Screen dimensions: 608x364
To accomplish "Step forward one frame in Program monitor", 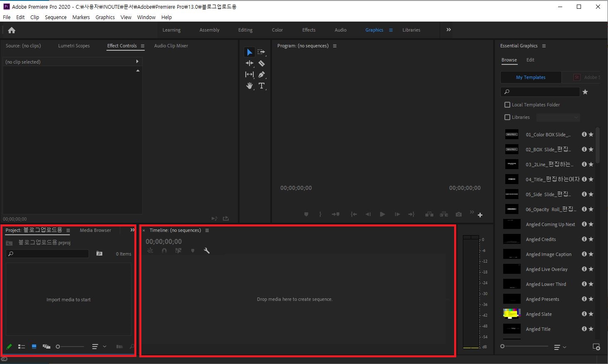I will tap(397, 214).
